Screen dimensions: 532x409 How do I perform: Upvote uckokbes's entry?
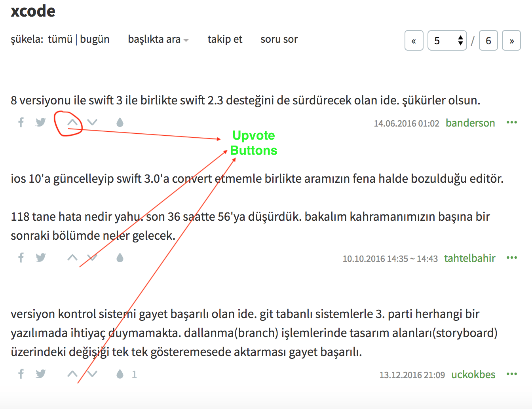72,374
